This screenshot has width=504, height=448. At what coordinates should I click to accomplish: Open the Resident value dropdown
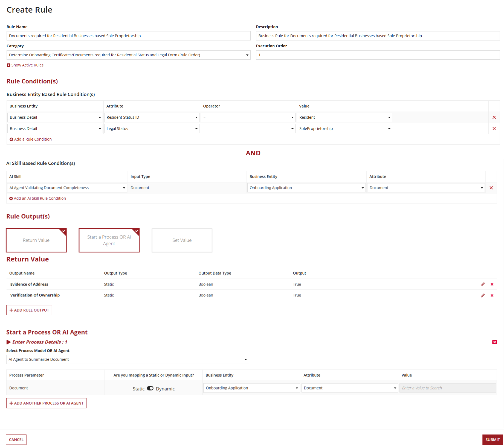tap(344, 117)
